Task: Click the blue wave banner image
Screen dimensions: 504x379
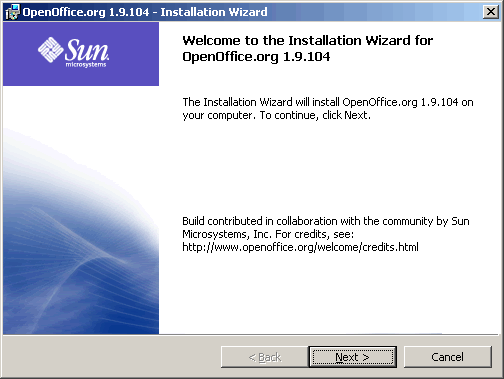Action: point(81,230)
